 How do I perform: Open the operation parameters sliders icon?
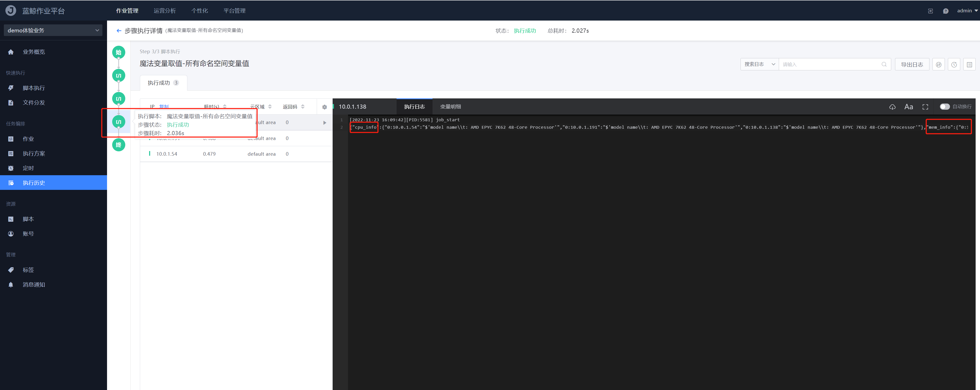[x=938, y=64]
